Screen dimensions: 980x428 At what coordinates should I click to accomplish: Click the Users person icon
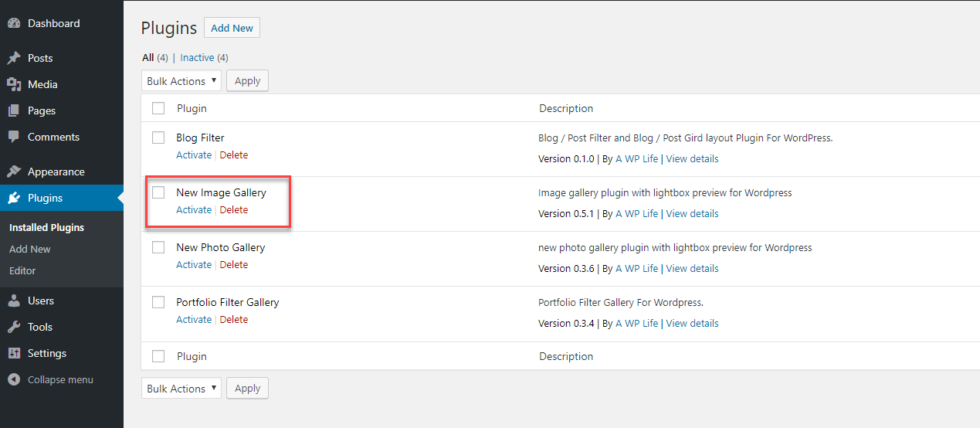click(14, 301)
